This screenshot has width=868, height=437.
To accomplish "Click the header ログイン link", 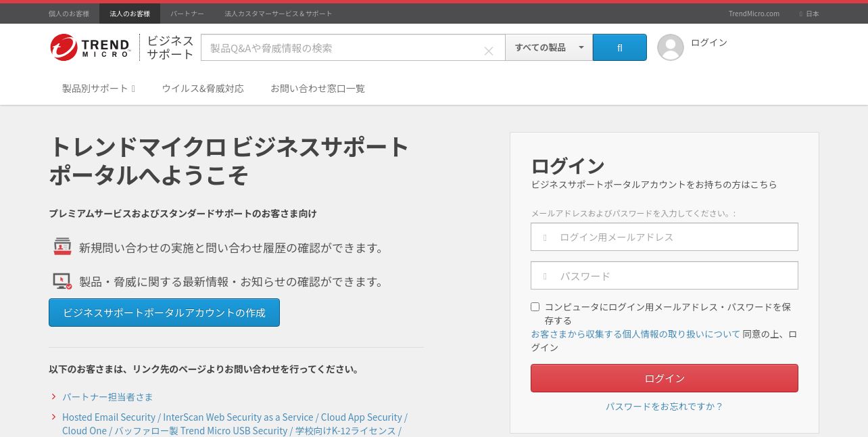I will pos(709,42).
